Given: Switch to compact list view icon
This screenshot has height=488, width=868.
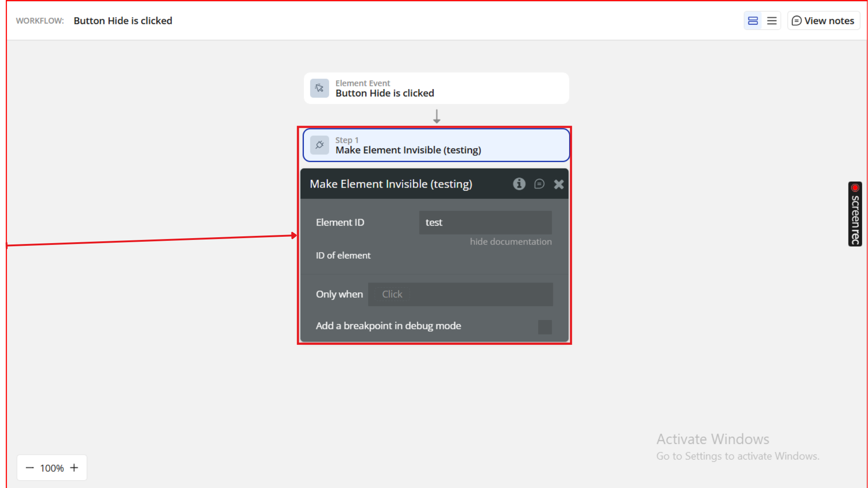Looking at the screenshot, I should click(772, 21).
